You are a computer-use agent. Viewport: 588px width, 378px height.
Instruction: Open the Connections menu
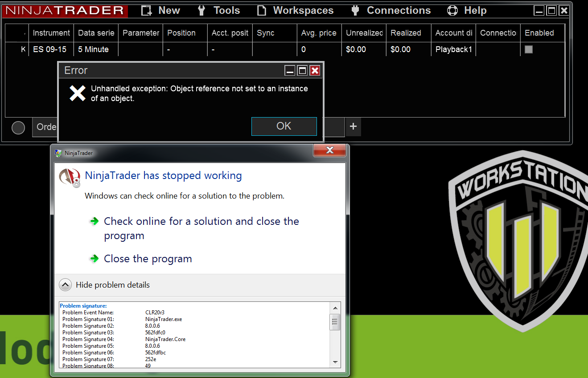click(391, 10)
